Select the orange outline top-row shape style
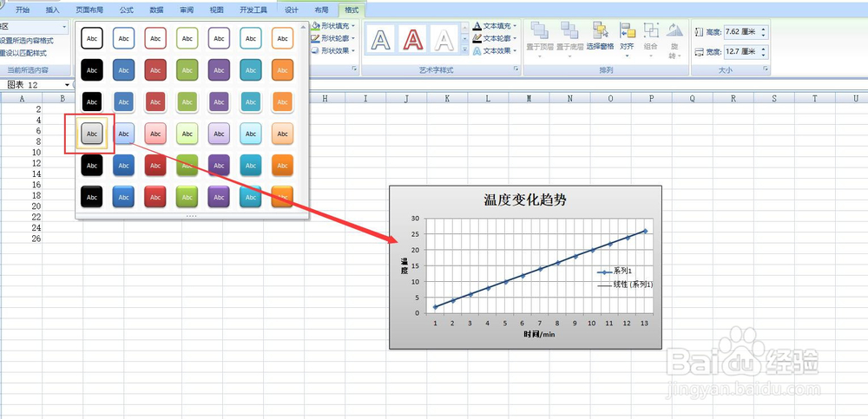Viewport: 868px width, 419px height. (282, 38)
